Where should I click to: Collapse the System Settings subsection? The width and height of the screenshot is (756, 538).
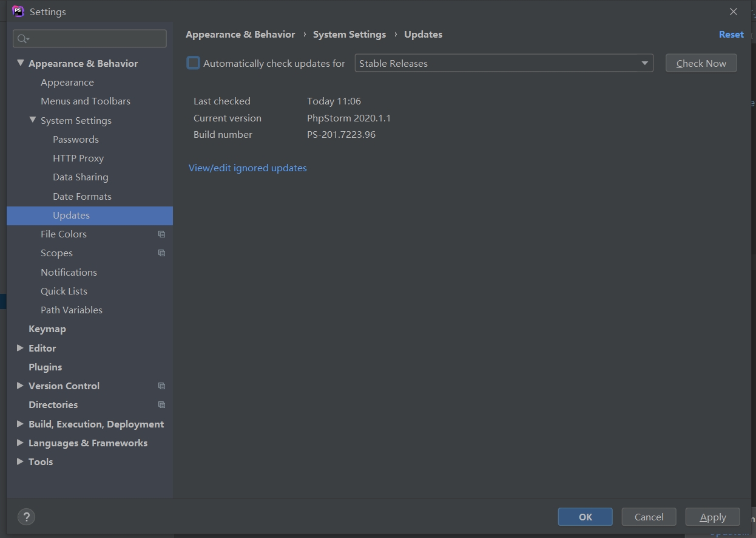[33, 120]
